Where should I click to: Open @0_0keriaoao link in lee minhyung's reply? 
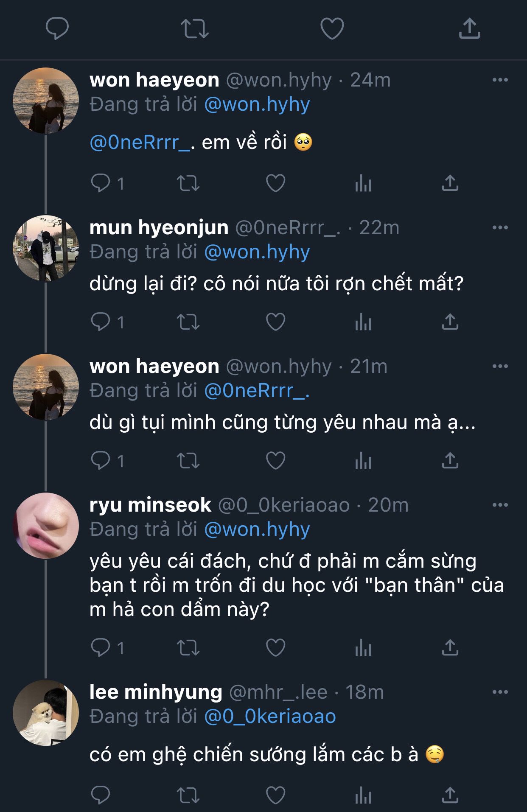pos(270,717)
